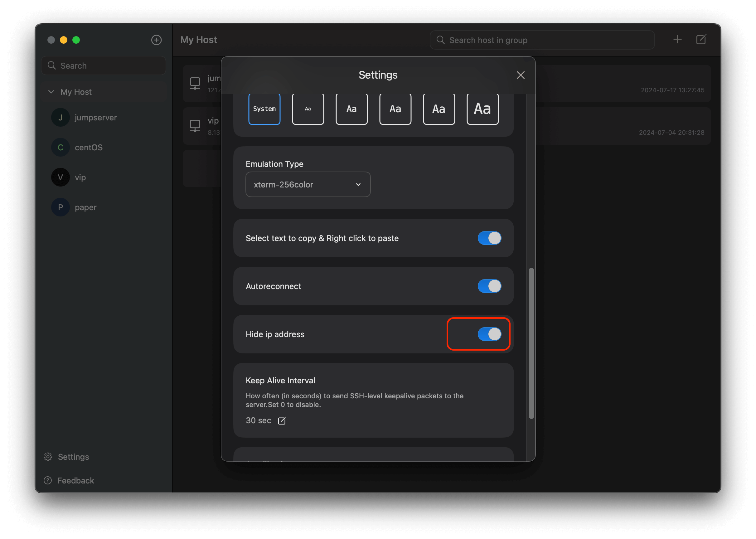Pick the largest Aa font size

(x=482, y=109)
